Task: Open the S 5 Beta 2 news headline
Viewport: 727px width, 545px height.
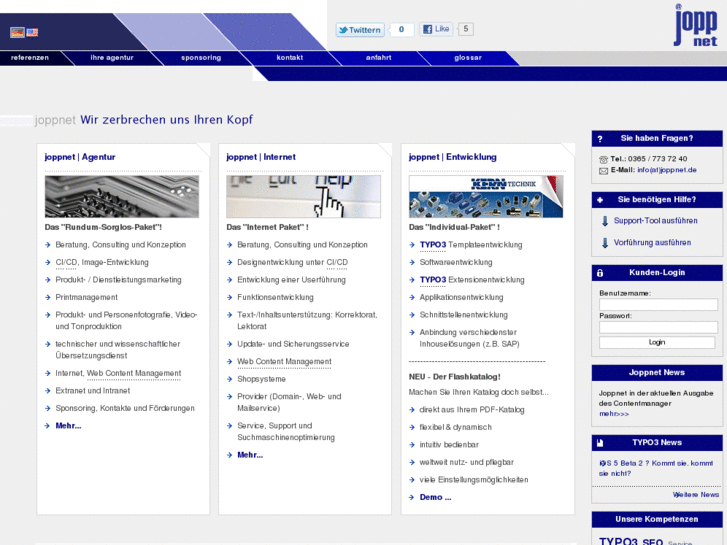Action: tap(656, 468)
